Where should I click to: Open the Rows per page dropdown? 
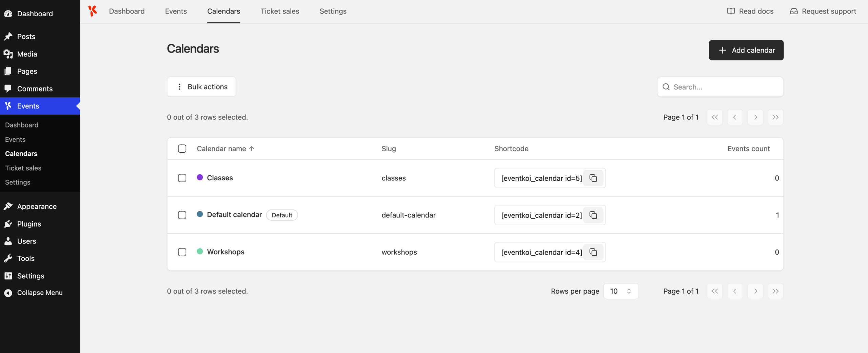coord(621,291)
